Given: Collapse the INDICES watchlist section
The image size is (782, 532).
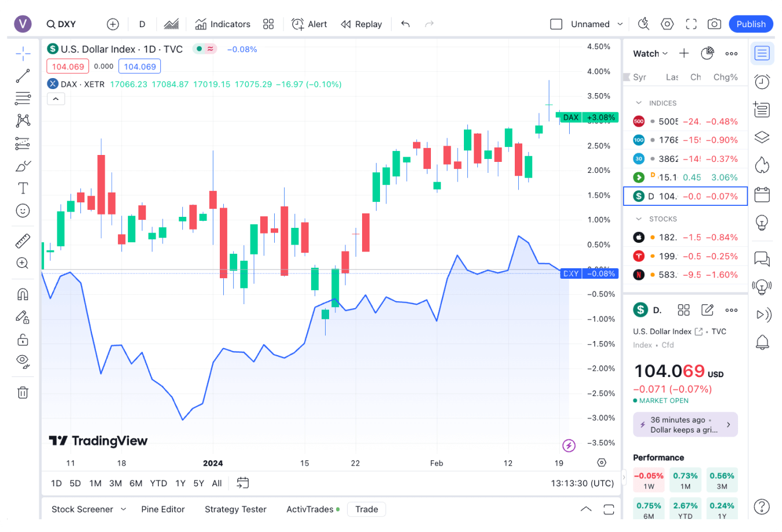Looking at the screenshot, I should [x=639, y=103].
